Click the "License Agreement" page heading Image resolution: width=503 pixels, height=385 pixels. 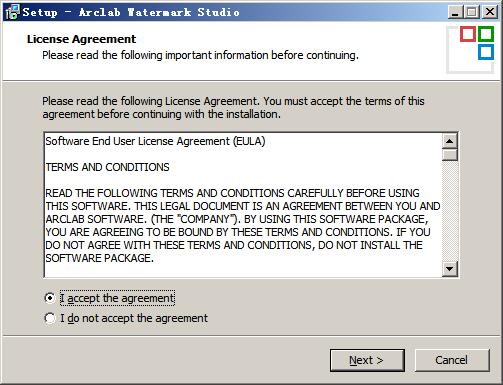click(x=81, y=39)
